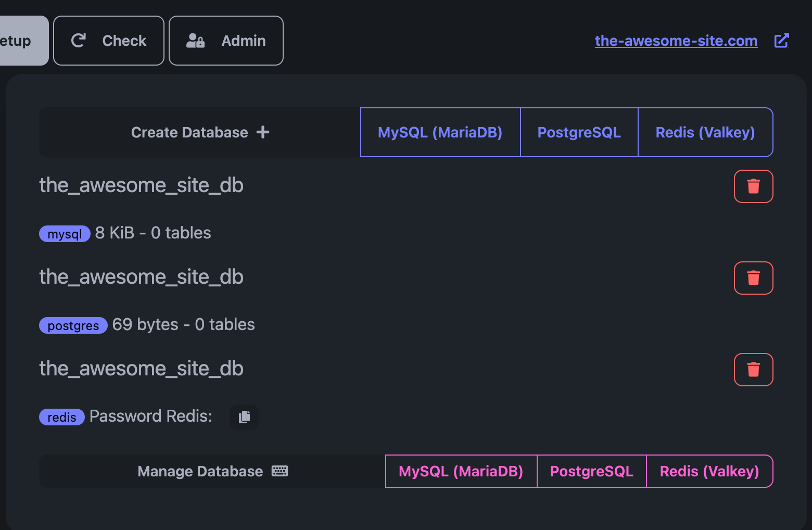Click the redis type badge
Viewport: 812px width, 530px height.
click(61, 417)
